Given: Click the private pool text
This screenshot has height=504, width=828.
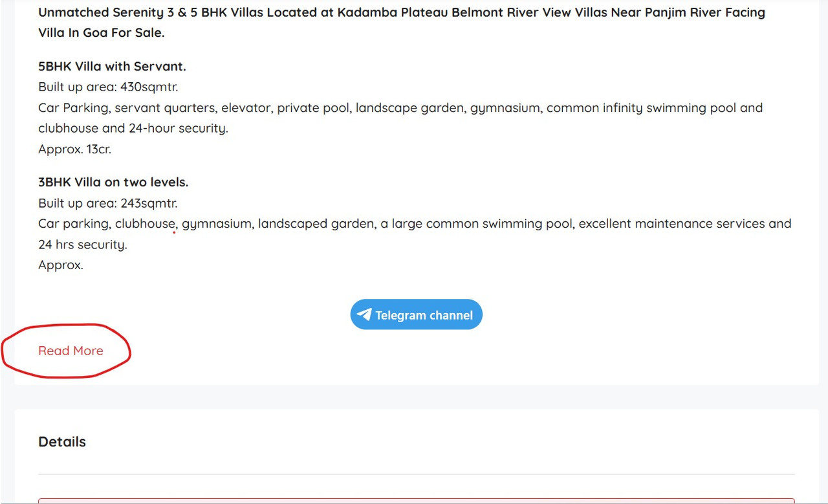Looking at the screenshot, I should click(x=313, y=108).
